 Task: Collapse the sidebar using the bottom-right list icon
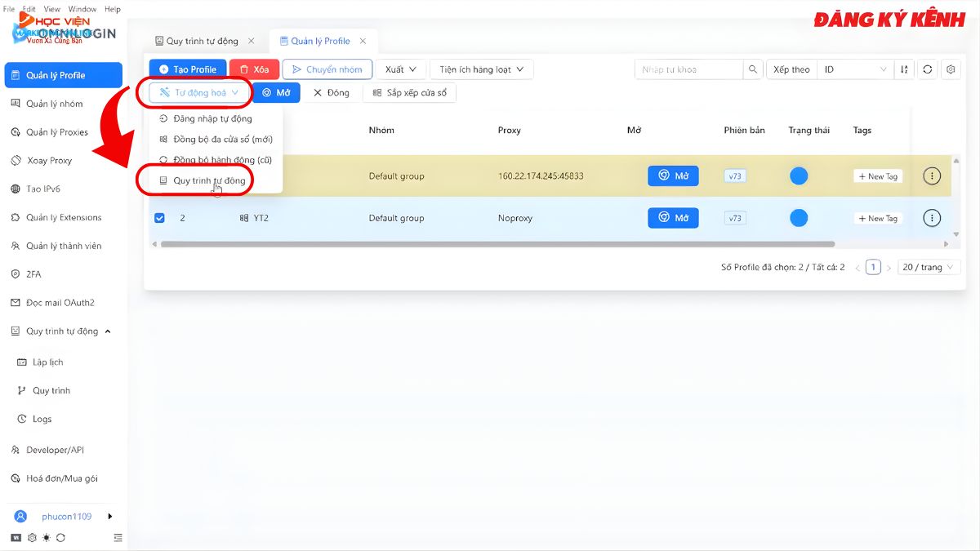(x=118, y=537)
